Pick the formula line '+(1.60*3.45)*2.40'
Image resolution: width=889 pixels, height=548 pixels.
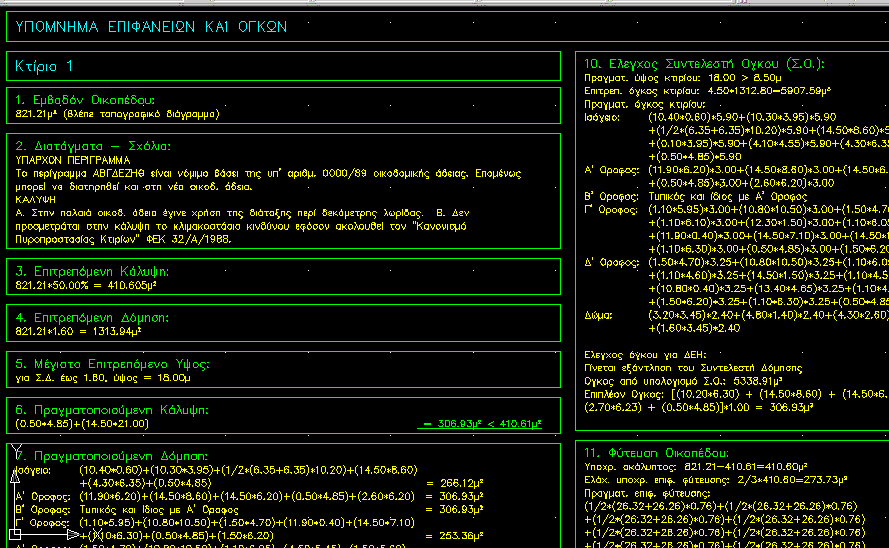tap(694, 328)
